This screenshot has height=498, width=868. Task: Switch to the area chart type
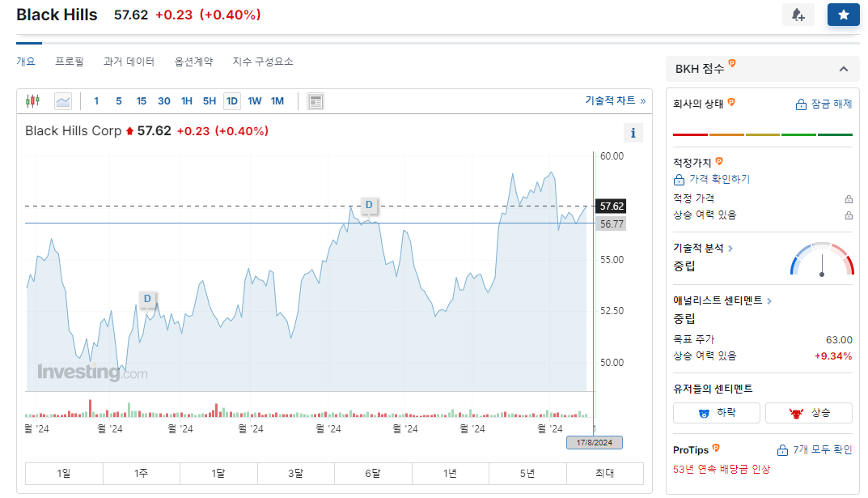point(63,101)
